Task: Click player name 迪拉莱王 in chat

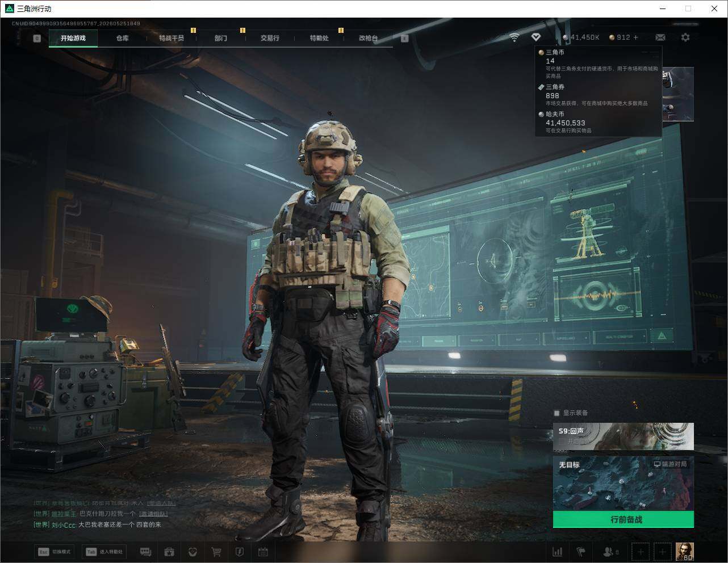Action: [x=64, y=514]
